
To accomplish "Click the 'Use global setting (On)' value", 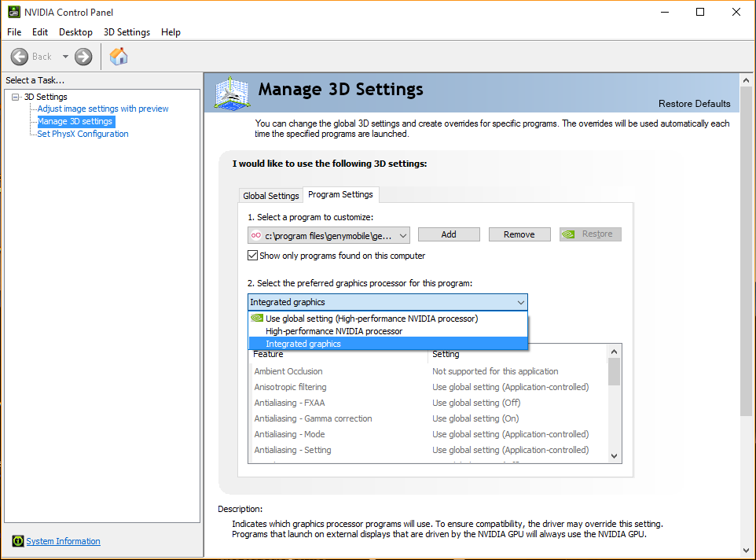I will click(x=475, y=418).
